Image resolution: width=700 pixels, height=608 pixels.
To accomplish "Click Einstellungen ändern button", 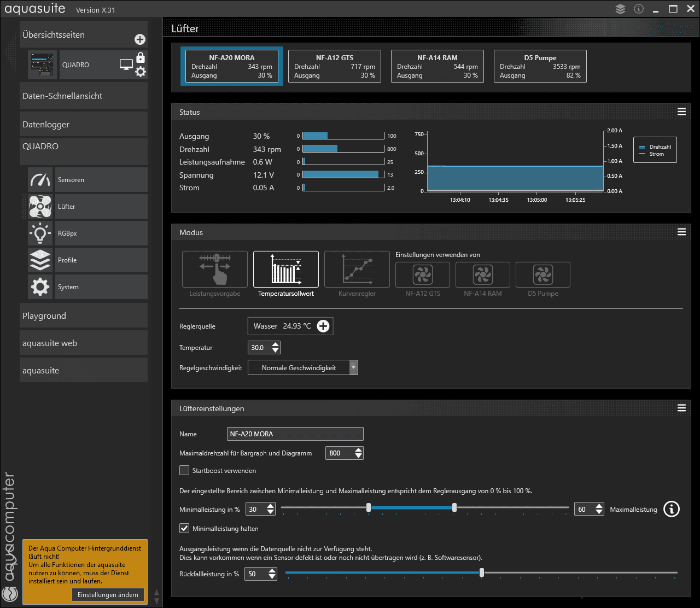I will click(108, 595).
